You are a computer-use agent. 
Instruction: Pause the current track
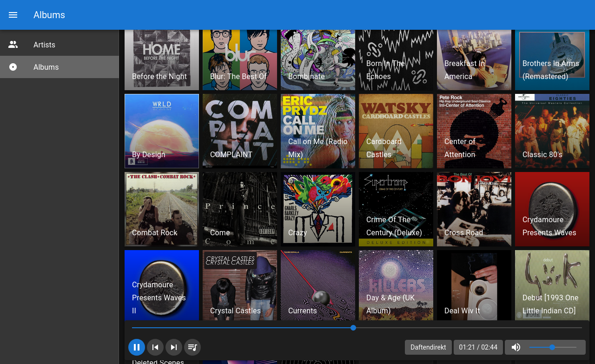137,347
